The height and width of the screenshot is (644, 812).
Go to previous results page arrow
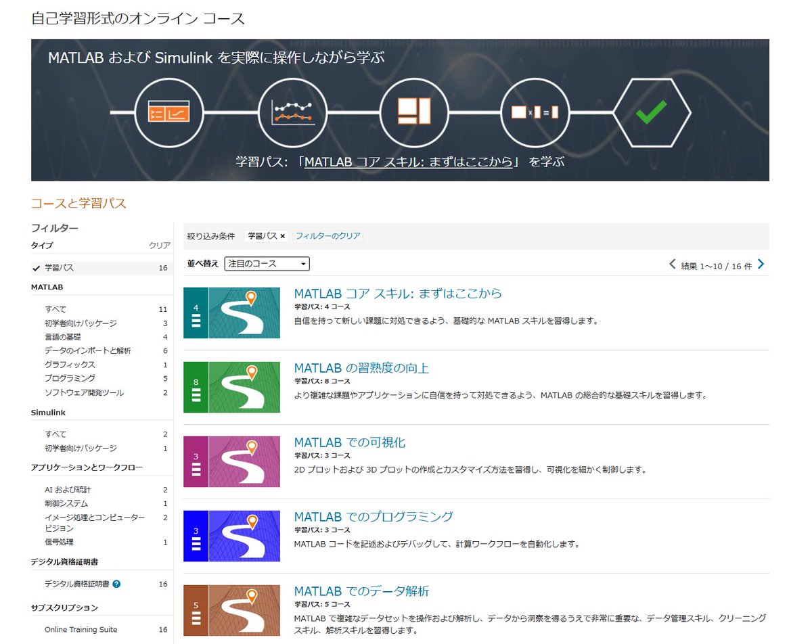point(673,264)
